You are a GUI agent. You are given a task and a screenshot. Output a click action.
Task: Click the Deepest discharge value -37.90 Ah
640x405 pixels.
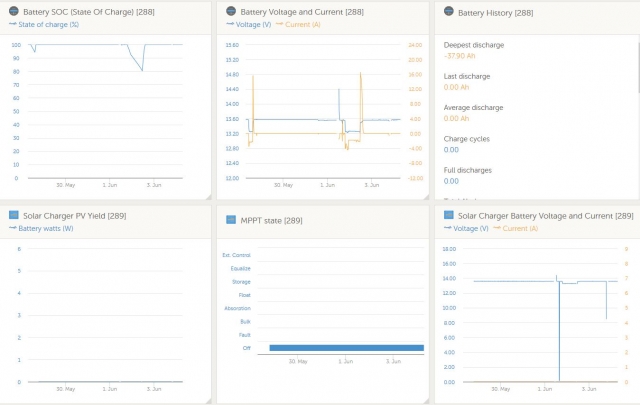[460, 56]
